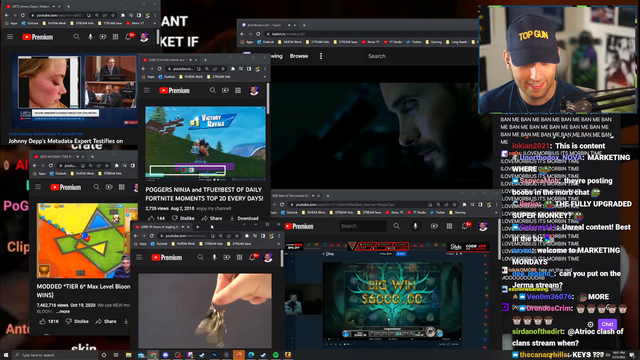
Task: Click voice search microphone in keys video window
Action: click(214, 257)
